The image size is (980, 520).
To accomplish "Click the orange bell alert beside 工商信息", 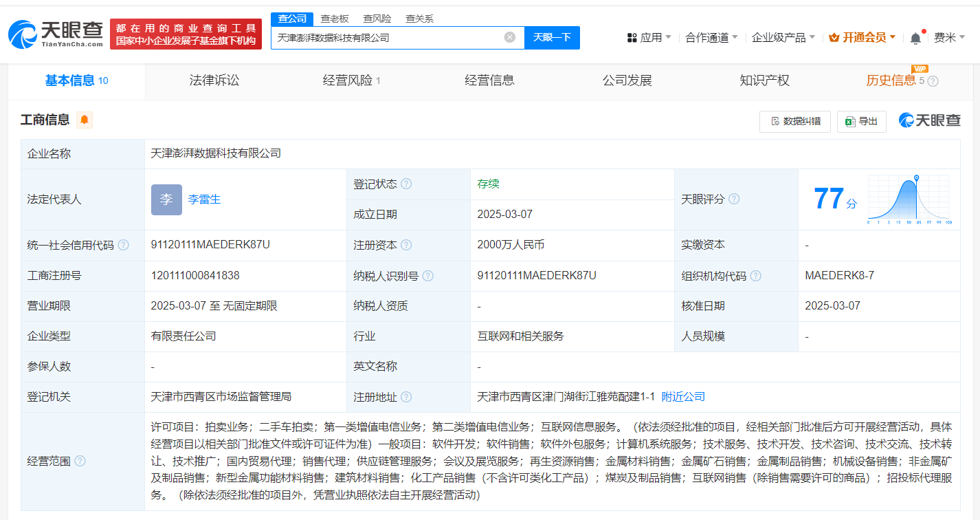I will pyautogui.click(x=85, y=120).
